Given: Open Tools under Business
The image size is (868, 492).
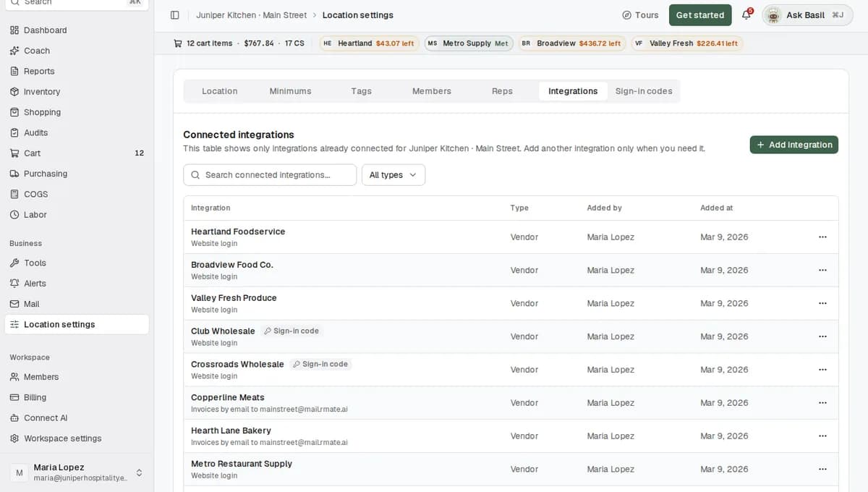Looking at the screenshot, I should (77, 263).
